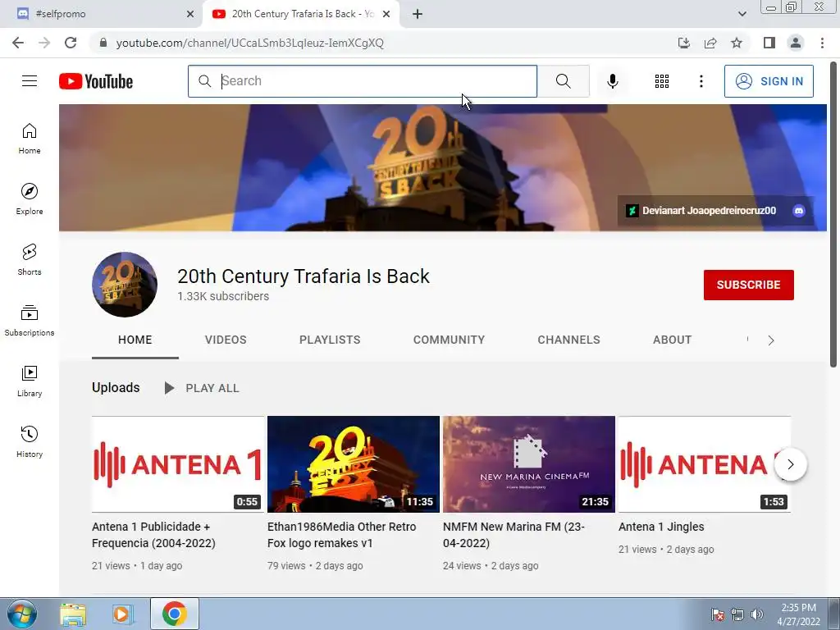
Task: Open Subscriptions in sidebar
Action: point(30,321)
